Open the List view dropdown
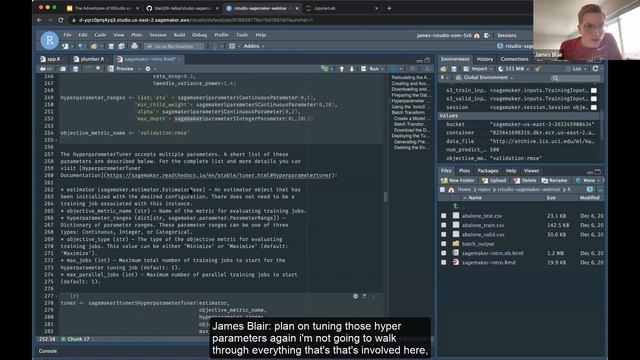 tap(576, 69)
